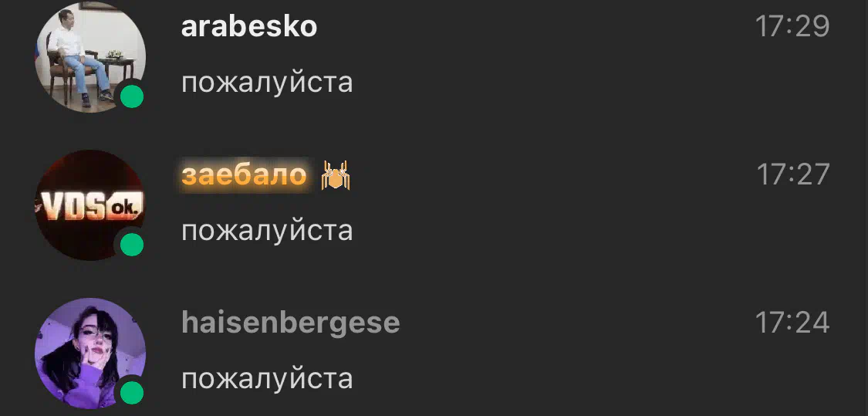This screenshot has width=868, height=416.
Task: Select arabesko's message пожалуйста
Action: point(268,83)
